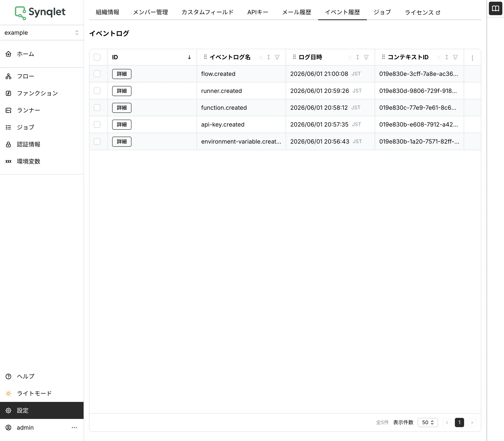Open 詳細 for environment-variable event
This screenshot has width=504, height=441.
tap(122, 141)
